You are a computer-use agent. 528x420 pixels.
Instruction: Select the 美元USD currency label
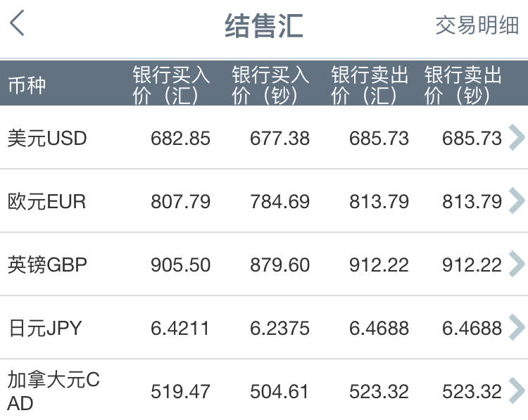(47, 139)
